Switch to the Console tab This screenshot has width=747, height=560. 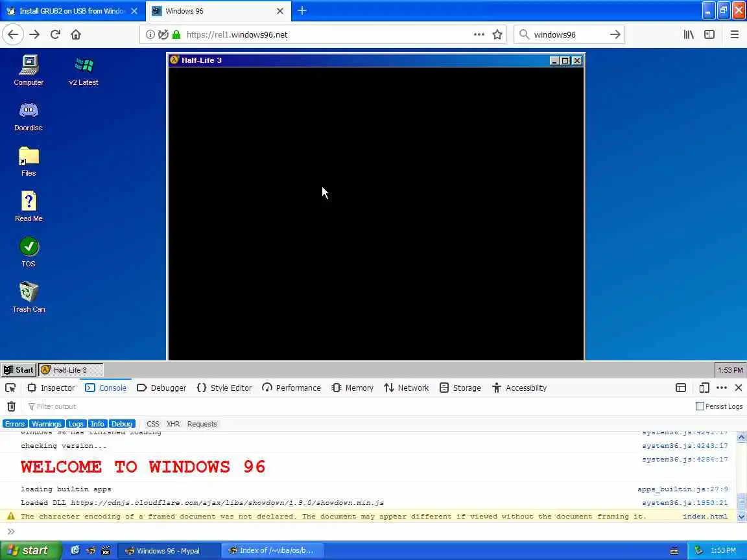coord(106,388)
